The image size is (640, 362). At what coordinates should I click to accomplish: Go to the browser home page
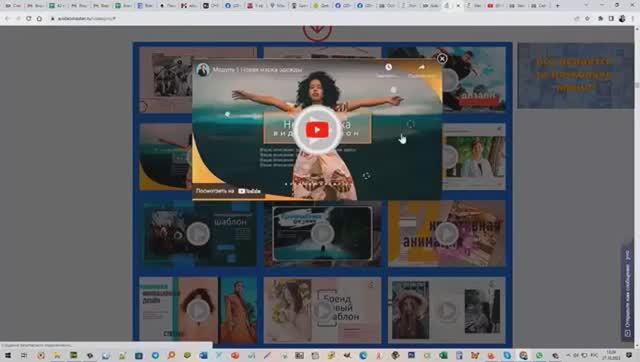[x=39, y=18]
